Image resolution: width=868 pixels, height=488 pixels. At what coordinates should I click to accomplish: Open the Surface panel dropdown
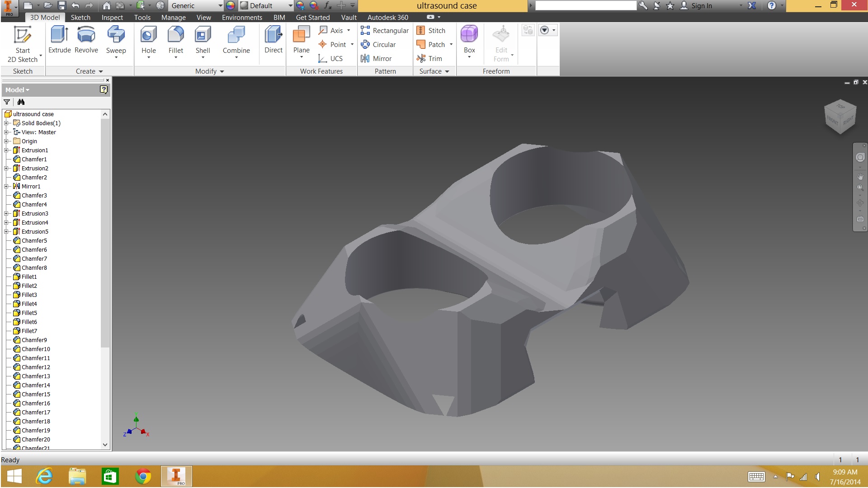point(434,71)
